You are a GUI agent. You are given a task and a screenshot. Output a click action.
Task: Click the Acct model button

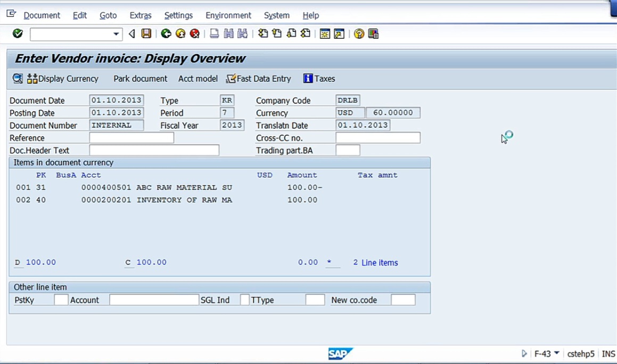click(x=198, y=79)
